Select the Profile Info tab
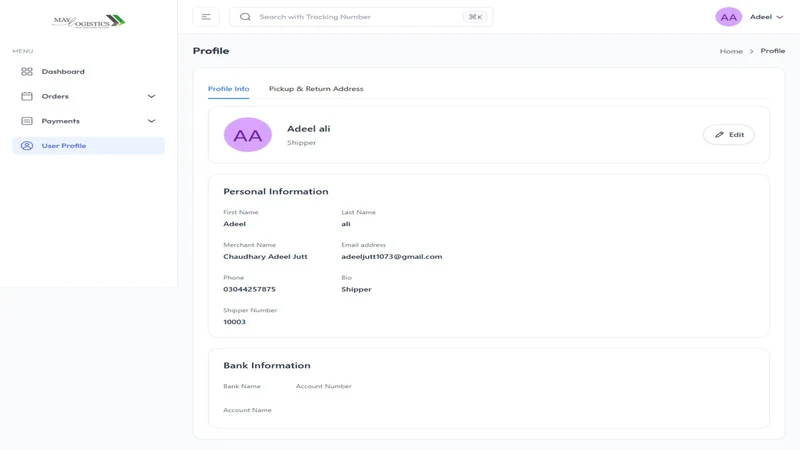The height and width of the screenshot is (450, 800). (229, 89)
